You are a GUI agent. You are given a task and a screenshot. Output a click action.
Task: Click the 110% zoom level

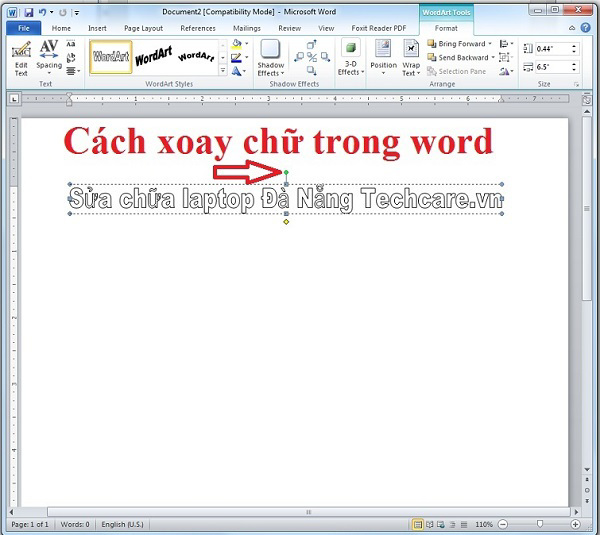tap(484, 524)
